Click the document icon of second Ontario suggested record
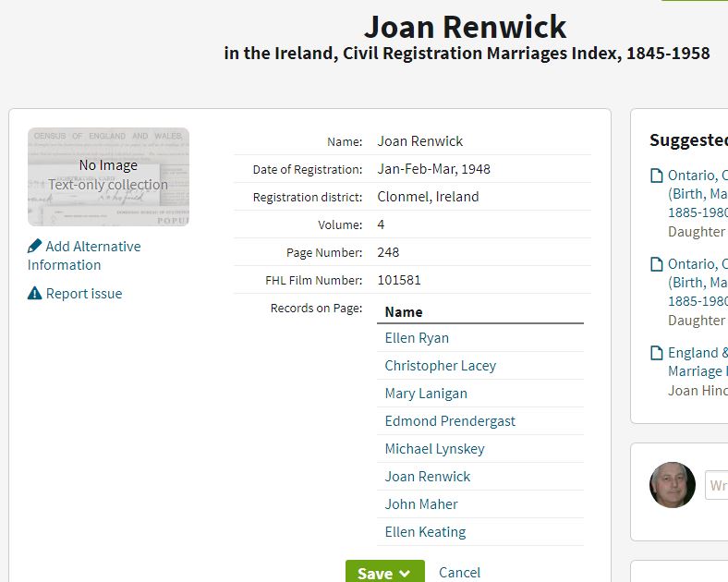Image resolution: width=728 pixels, height=582 pixels. click(x=657, y=264)
